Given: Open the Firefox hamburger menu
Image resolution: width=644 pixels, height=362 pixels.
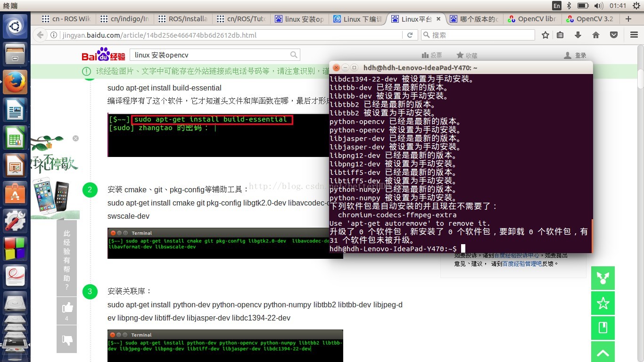Looking at the screenshot, I should [634, 35].
